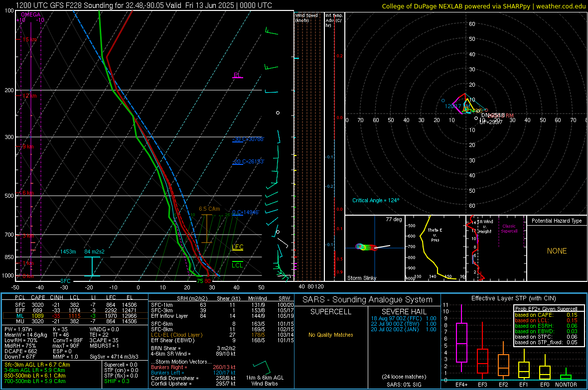588x390 pixels.
Task: Open the 20 Jul 02 00Z (JAN) hail analog
Action: [x=404, y=329]
